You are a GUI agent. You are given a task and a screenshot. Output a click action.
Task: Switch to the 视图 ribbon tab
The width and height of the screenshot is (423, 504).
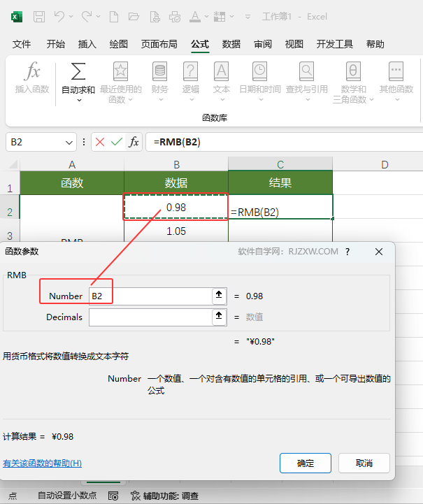294,44
